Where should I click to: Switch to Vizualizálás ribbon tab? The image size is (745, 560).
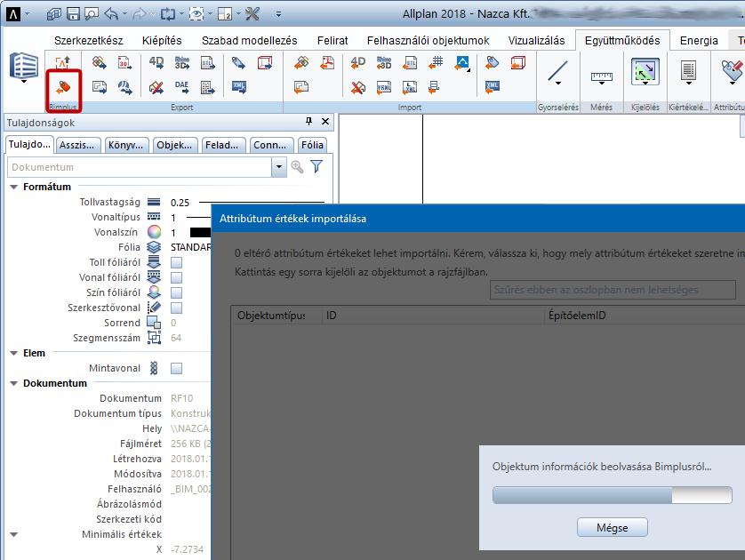click(536, 40)
